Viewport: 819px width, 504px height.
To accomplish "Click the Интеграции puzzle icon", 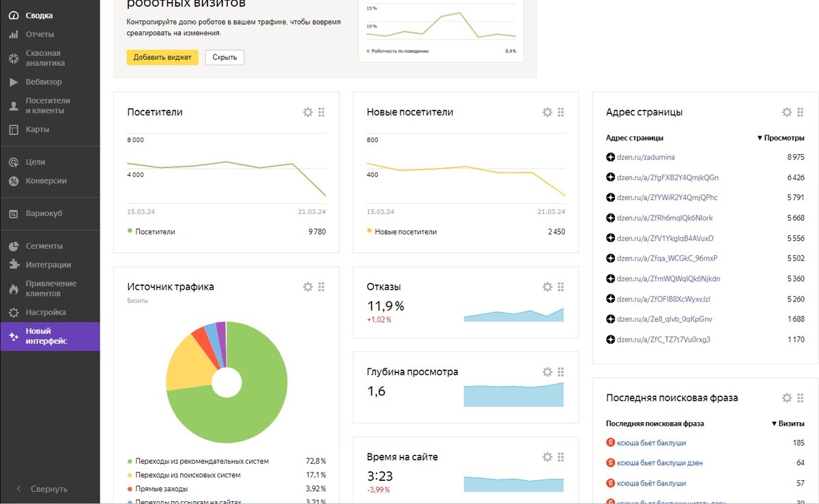I will (13, 265).
